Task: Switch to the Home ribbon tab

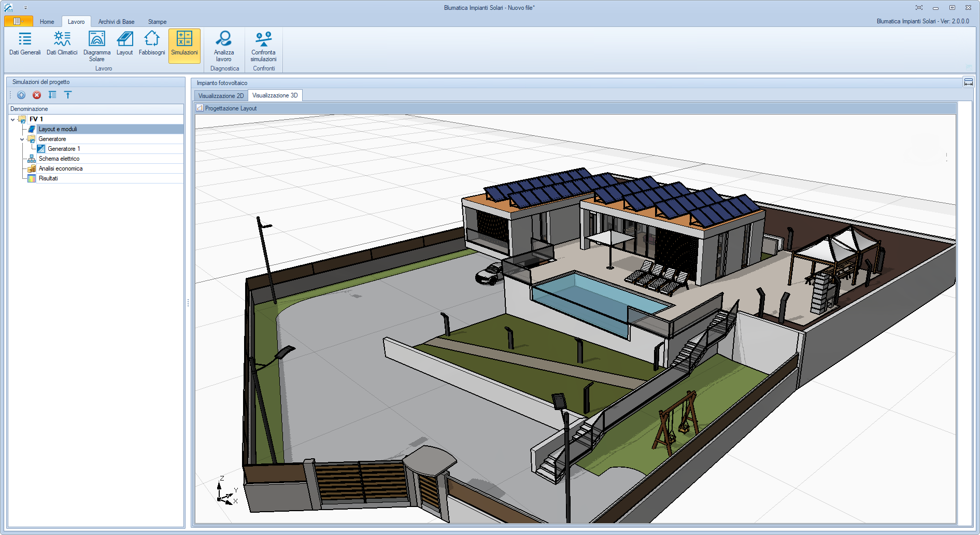Action: 47,21
